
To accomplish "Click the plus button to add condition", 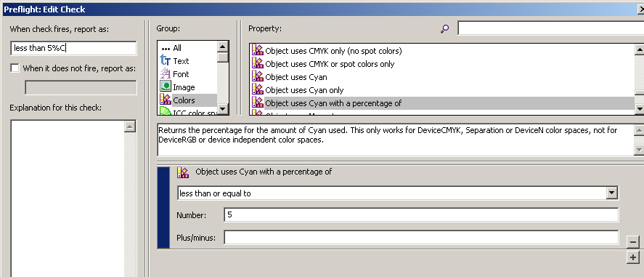I will click(633, 257).
